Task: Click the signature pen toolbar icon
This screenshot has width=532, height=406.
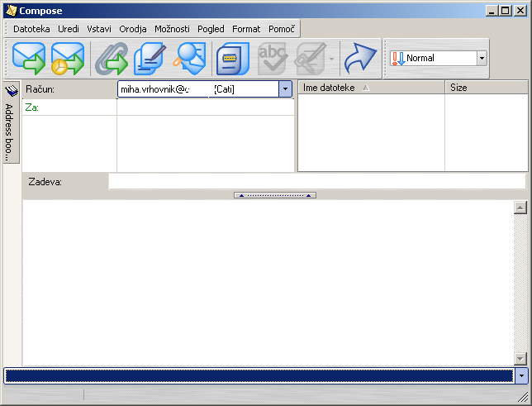Action: [150, 59]
